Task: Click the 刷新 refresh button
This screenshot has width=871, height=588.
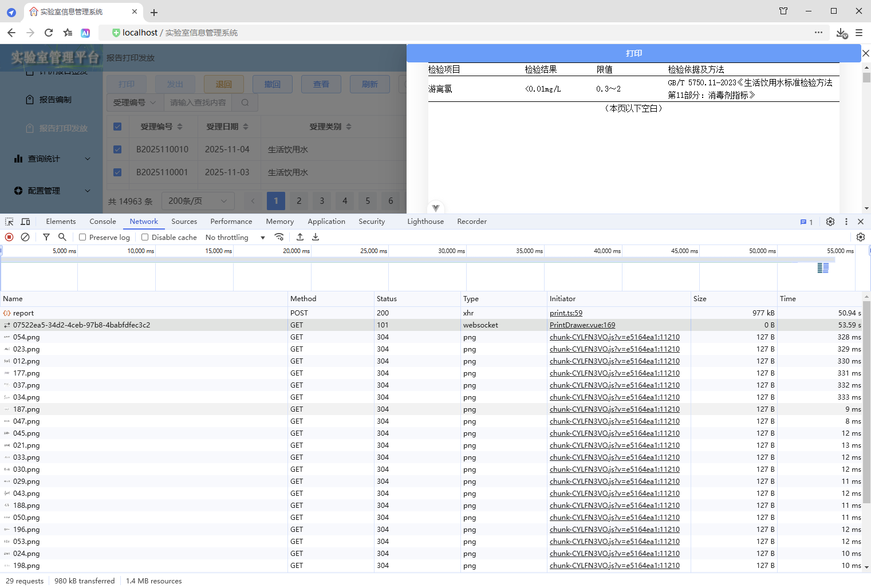Action: click(x=370, y=84)
